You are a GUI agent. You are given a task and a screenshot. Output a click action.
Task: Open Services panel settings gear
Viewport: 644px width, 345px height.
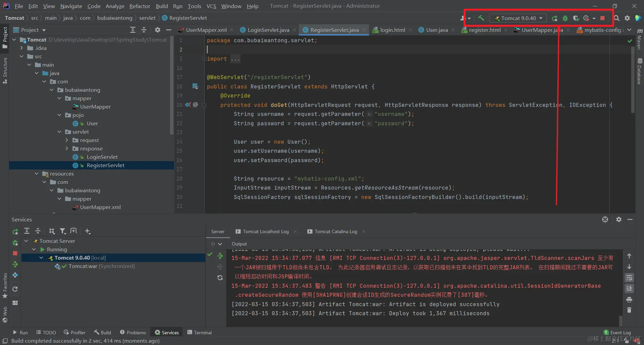619,219
